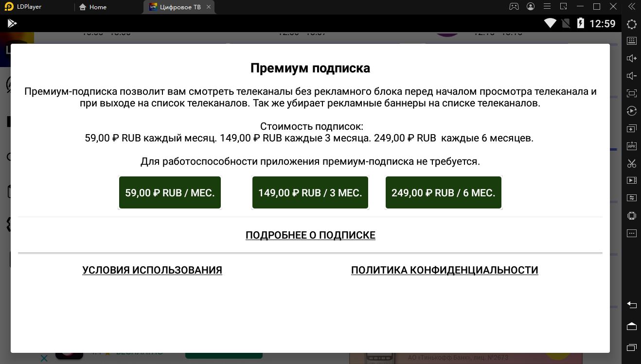This screenshot has width=641, height=364.
Task: Click the Android home icon in sidebar
Action: 631,326
